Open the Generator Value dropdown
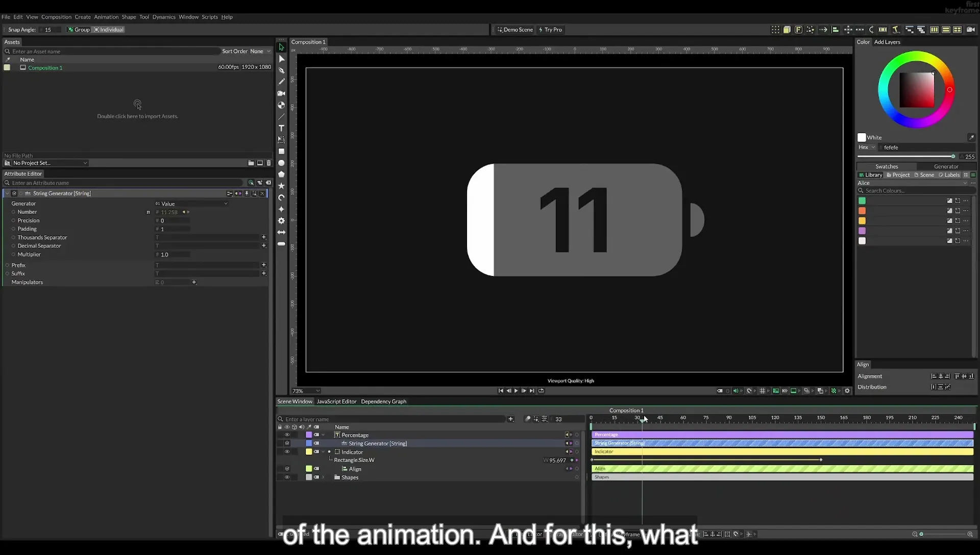Screen dimensions: 980x555 pyautogui.click(x=191, y=204)
